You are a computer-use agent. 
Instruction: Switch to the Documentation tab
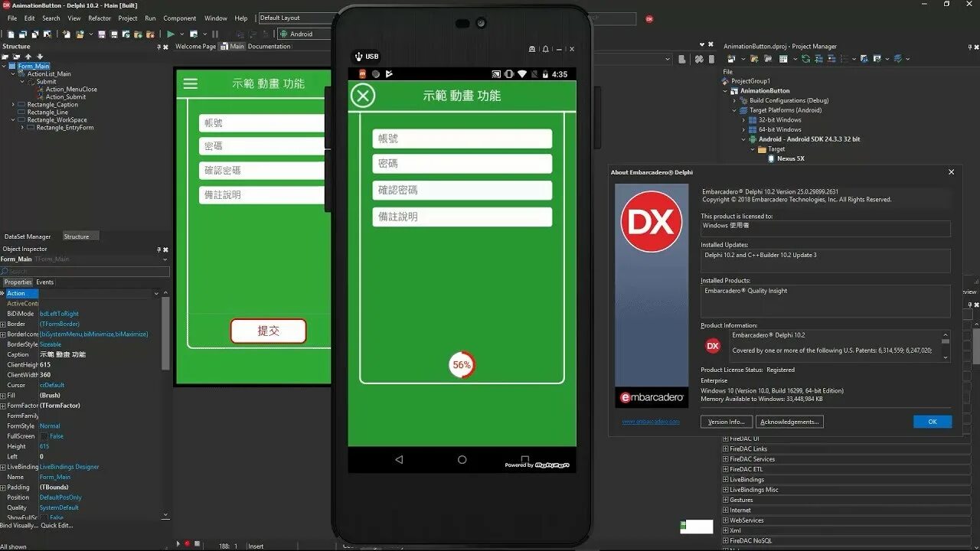click(x=269, y=47)
